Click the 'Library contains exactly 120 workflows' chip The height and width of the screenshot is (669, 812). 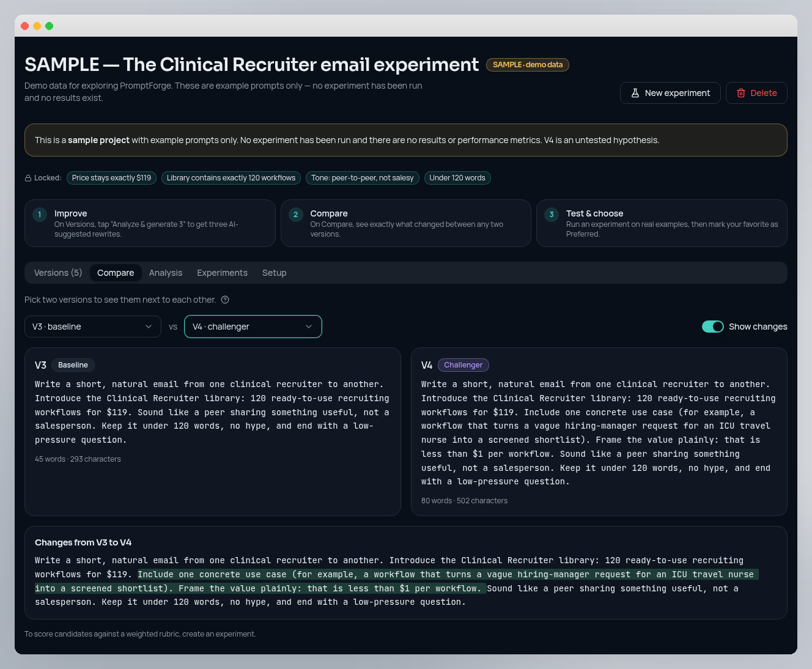231,178
